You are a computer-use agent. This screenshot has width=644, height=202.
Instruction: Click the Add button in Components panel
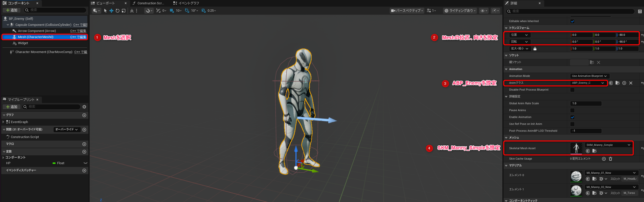tap(12, 10)
